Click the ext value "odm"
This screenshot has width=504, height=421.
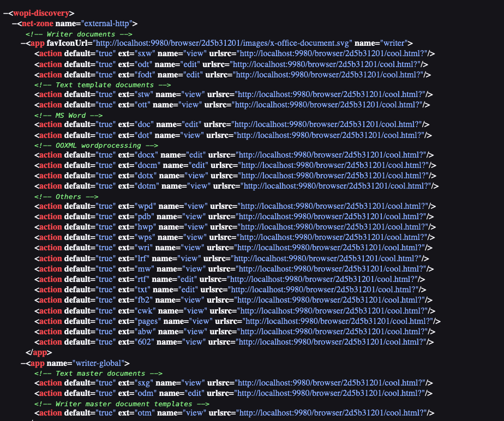click(146, 393)
